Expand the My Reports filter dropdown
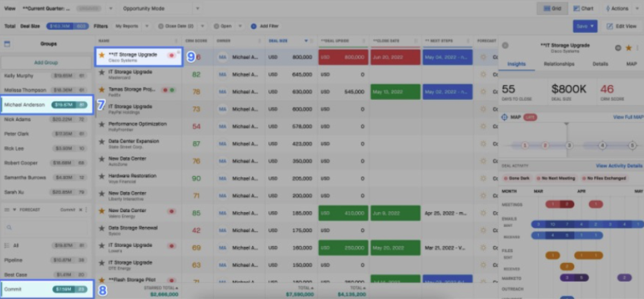 coord(147,26)
